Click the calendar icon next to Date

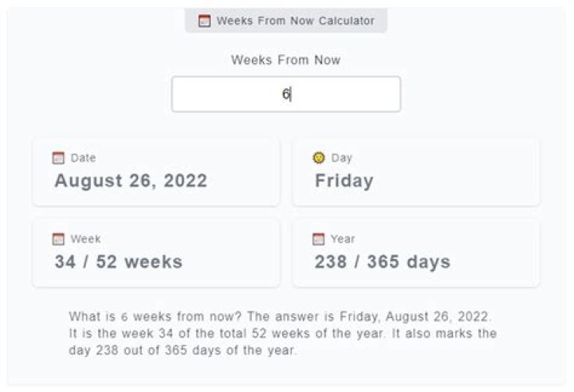58,158
